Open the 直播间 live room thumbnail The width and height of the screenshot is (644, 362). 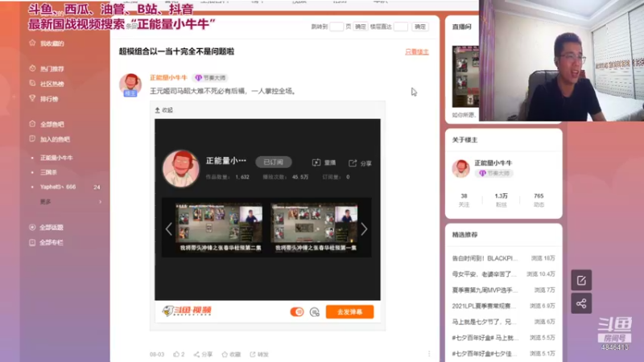point(466,76)
